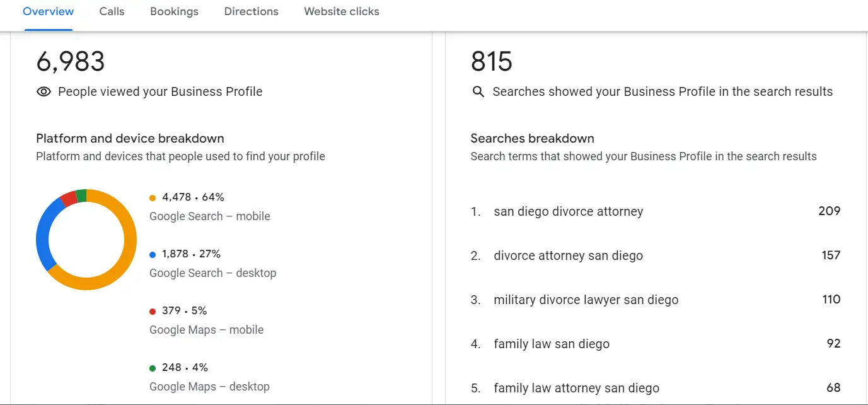The image size is (868, 405).
Task: Click the red legend dot for Google Maps mobile
Action: point(152,310)
